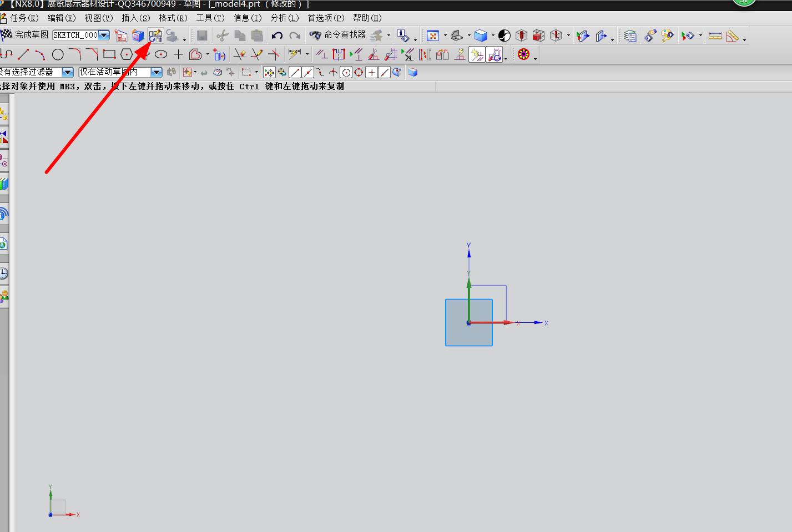Open the 任务(K) menu
The image size is (792, 532).
24,18
